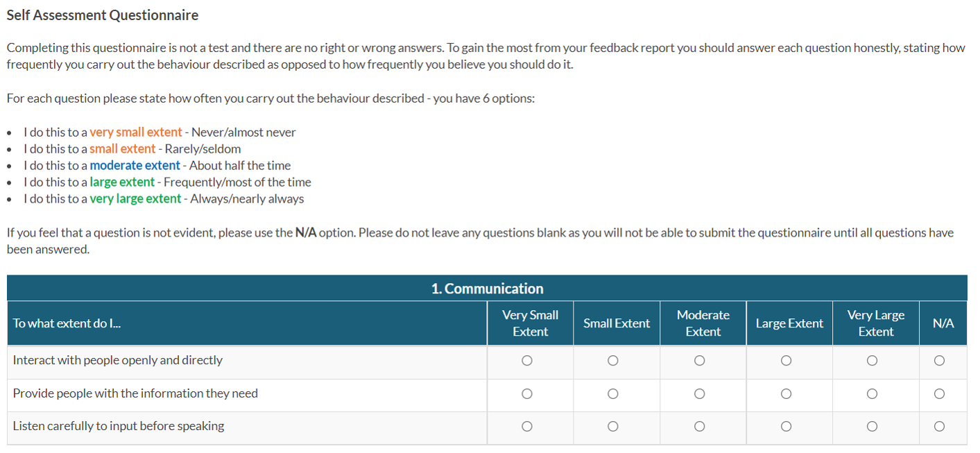
Task: Pick Large Extent for provide information needed
Action: (x=786, y=394)
